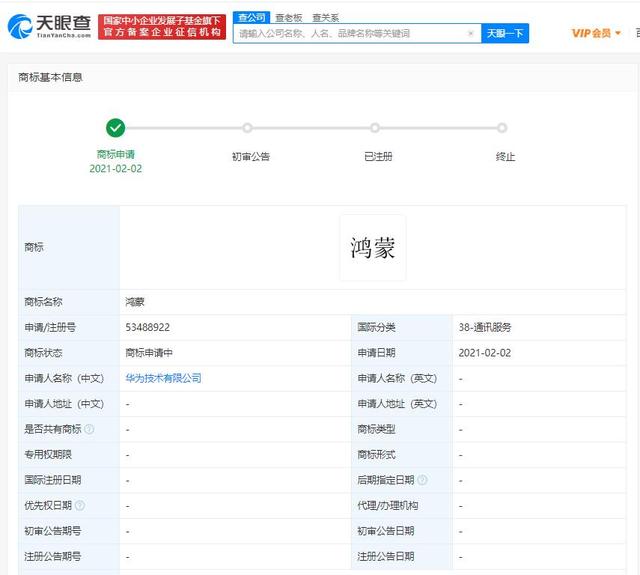Click the 注册公告日期 label
640x575 pixels.
[x=386, y=556]
